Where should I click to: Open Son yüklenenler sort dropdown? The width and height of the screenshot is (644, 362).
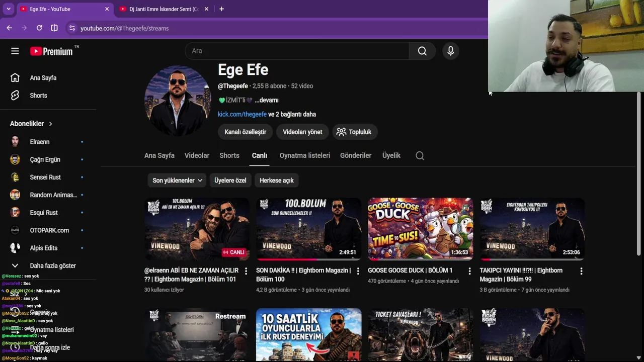pos(178,180)
